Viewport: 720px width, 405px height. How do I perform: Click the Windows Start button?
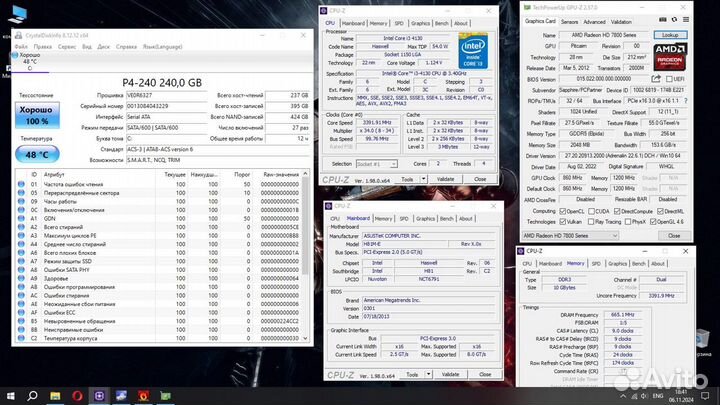[9, 396]
